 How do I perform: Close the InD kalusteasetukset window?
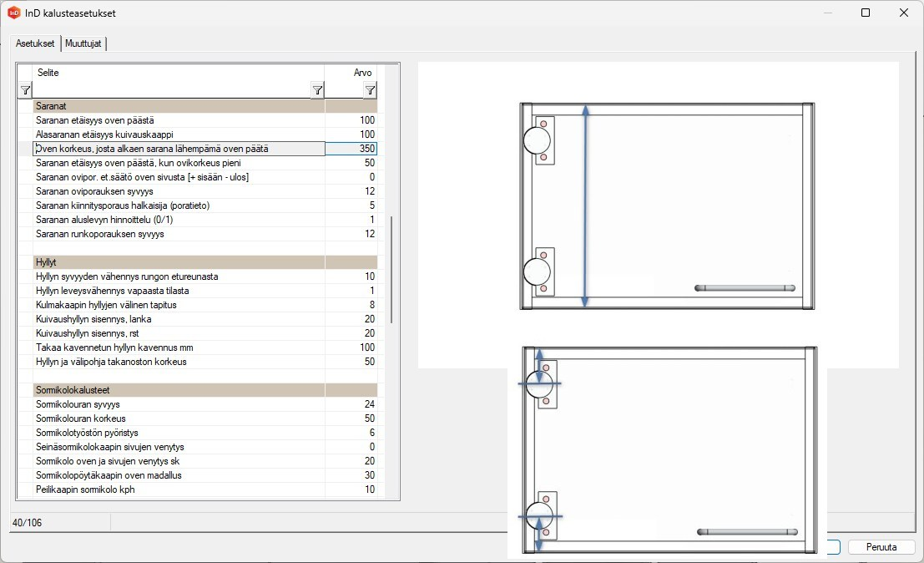tap(903, 13)
